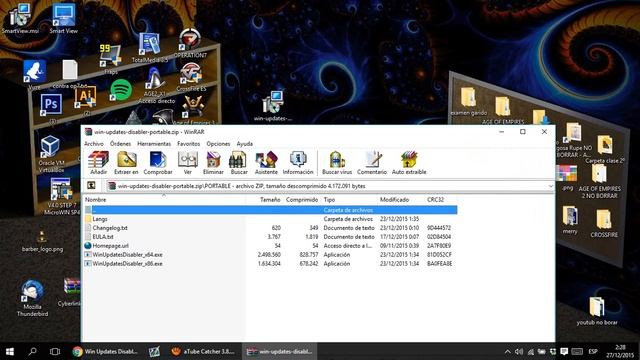Open the taskbar clock showing 2:28
The width and height of the screenshot is (640, 360).
620,351
